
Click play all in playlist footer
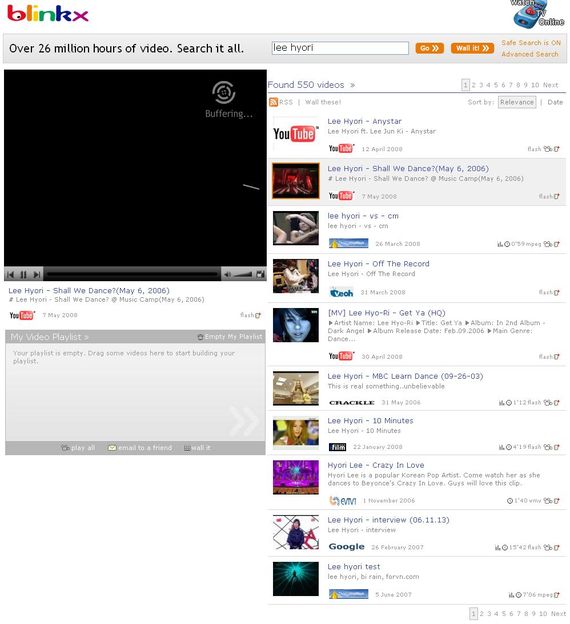coord(78,448)
